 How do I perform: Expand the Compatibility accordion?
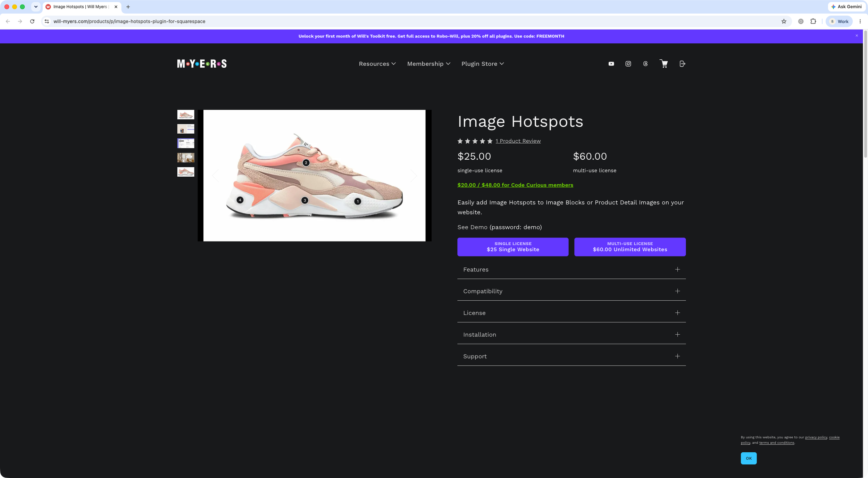571,291
